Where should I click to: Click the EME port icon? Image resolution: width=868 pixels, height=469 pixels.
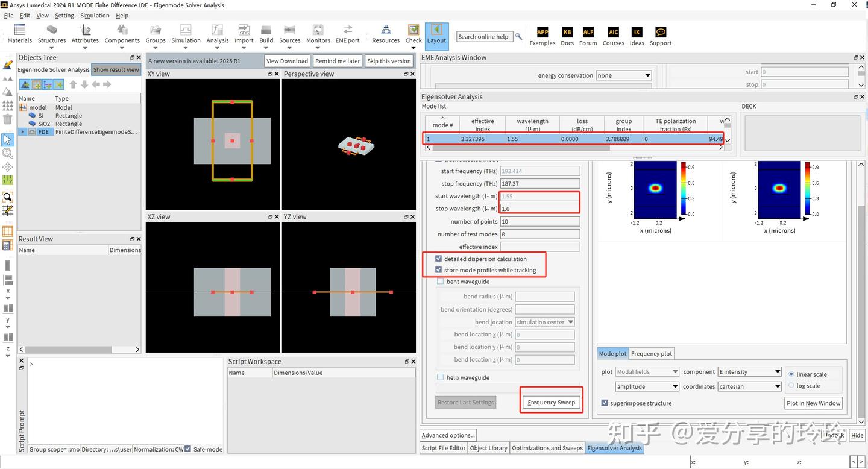pyautogui.click(x=347, y=30)
